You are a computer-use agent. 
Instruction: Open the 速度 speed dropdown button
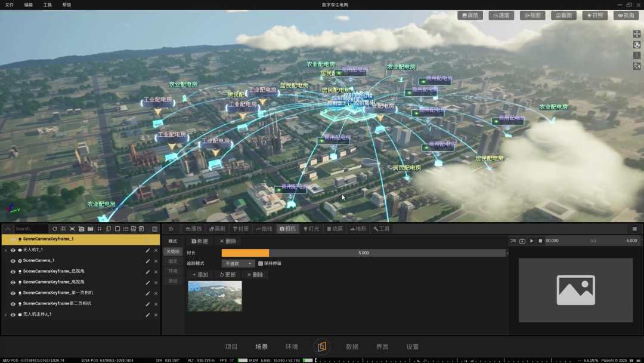pos(501,15)
